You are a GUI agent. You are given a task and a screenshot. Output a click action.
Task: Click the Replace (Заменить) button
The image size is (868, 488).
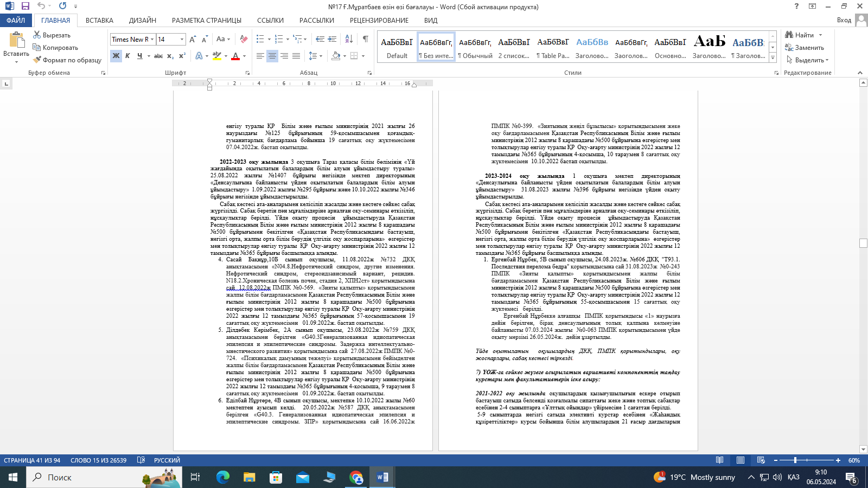click(x=805, y=47)
